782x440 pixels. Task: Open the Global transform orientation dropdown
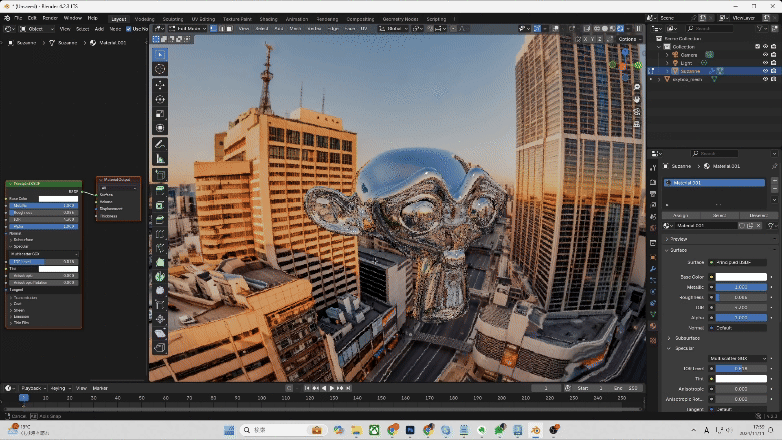(393, 28)
